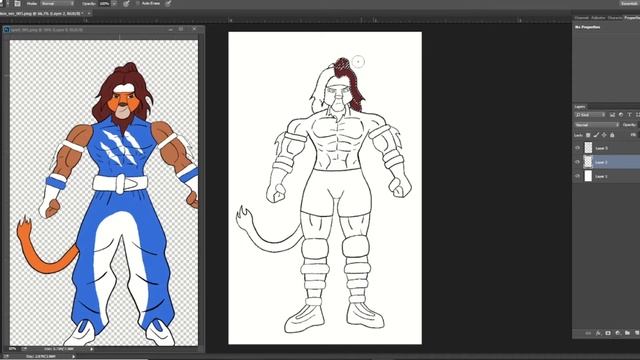Open the Opacity slider arrow in options bar
Viewport: 640px width, 360px height.
click(x=114, y=3)
